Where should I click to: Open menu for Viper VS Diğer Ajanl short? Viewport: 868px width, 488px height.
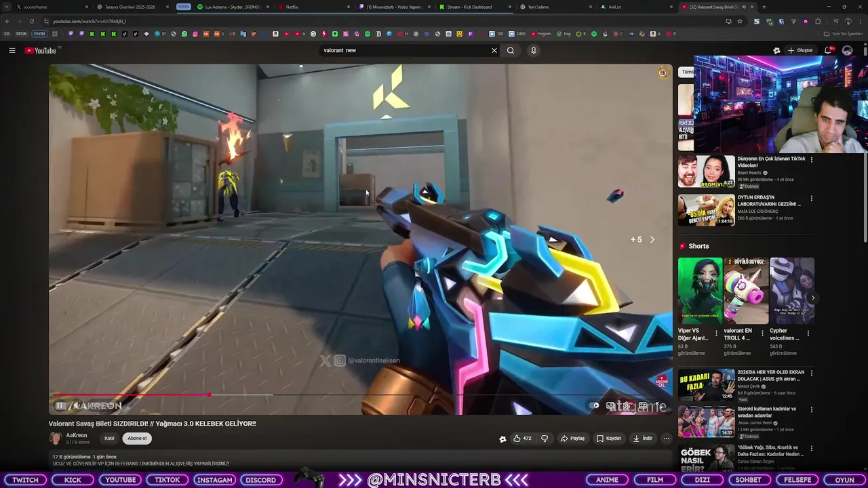[716, 333]
